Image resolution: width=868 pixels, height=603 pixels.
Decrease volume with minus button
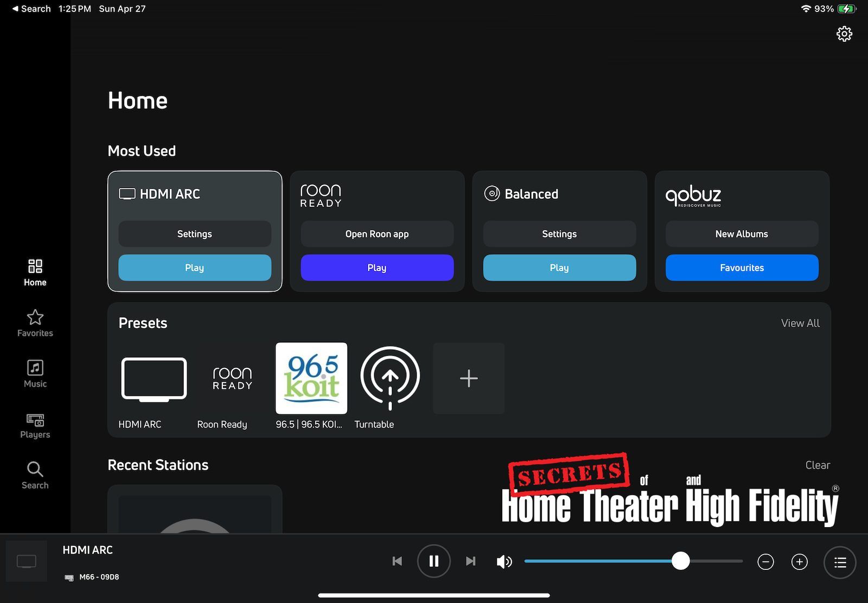(x=765, y=562)
